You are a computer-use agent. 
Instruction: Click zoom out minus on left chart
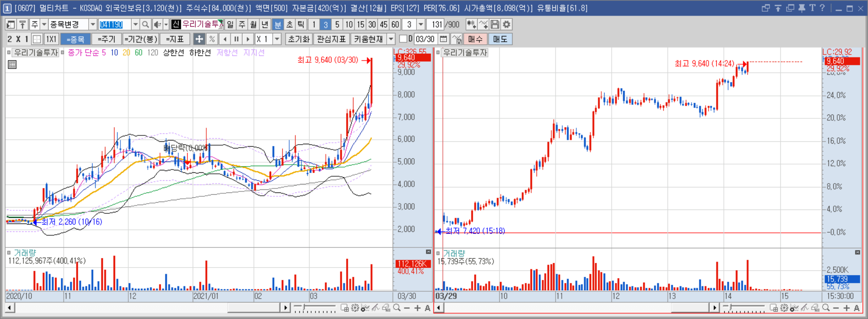(407, 308)
